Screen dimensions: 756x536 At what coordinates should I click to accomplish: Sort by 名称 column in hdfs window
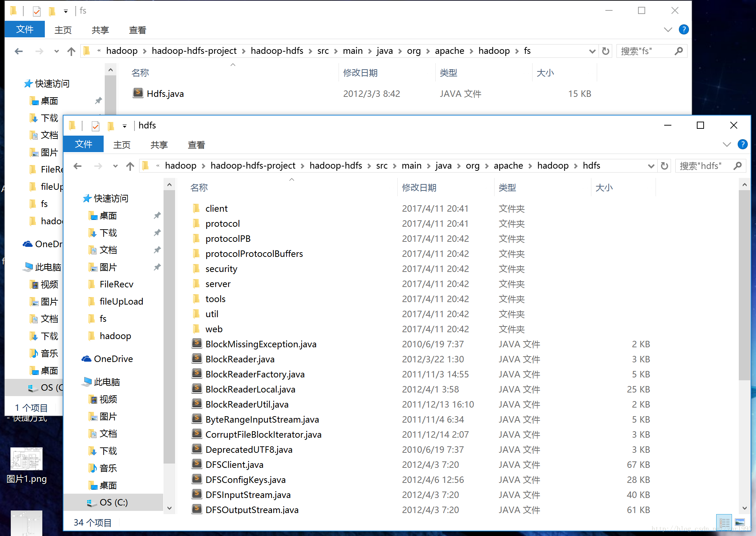coord(291,187)
